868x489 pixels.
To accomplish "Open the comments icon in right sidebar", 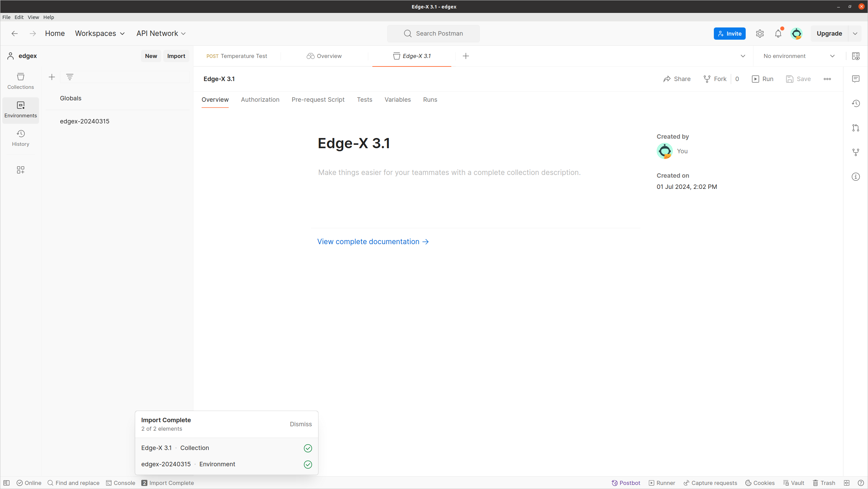I will tap(855, 79).
